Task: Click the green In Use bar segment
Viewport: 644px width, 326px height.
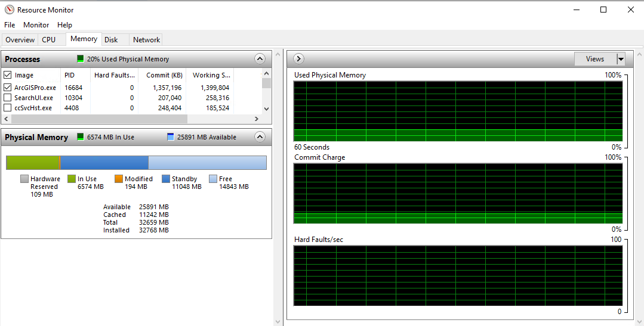Action: pos(33,162)
